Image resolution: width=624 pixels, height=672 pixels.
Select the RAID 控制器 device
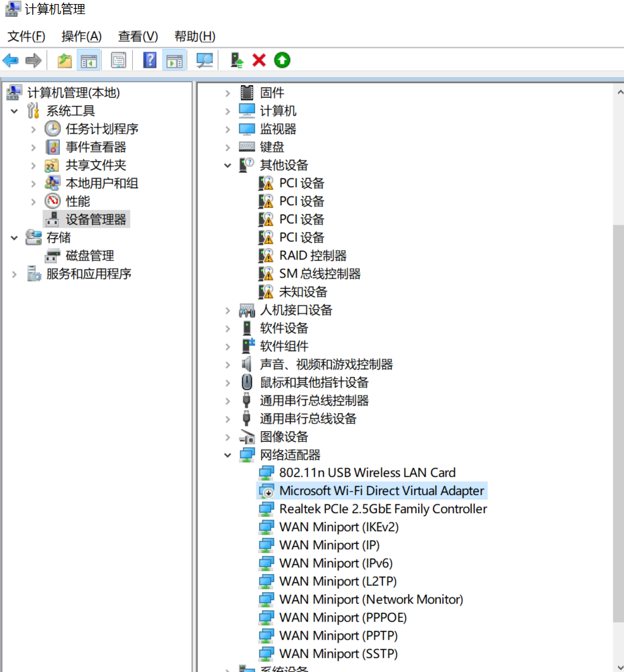point(313,256)
